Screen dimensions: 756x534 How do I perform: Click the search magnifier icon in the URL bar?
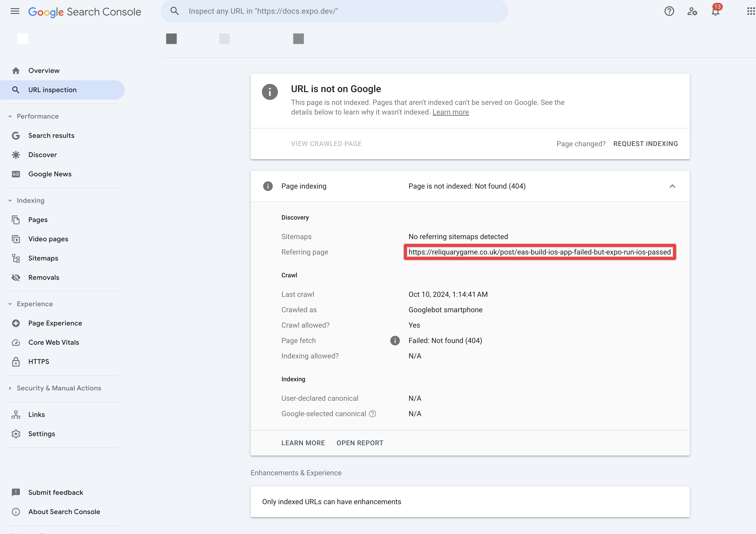175,11
